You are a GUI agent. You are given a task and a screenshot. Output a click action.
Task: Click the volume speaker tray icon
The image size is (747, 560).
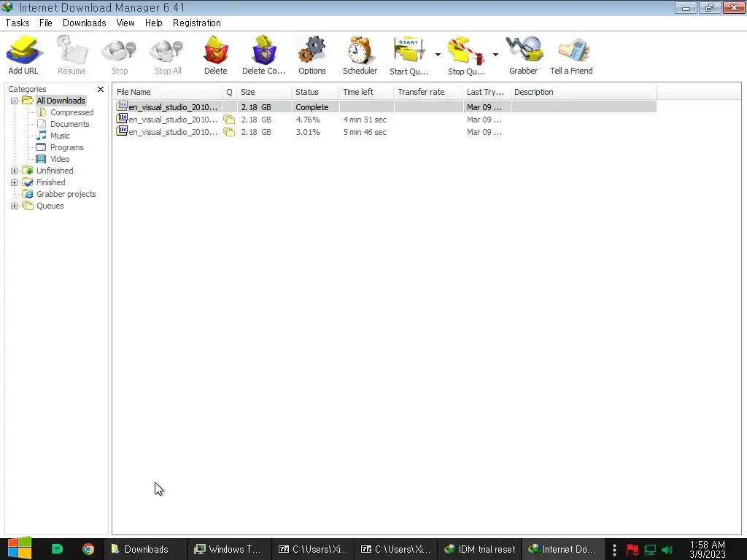click(x=667, y=550)
